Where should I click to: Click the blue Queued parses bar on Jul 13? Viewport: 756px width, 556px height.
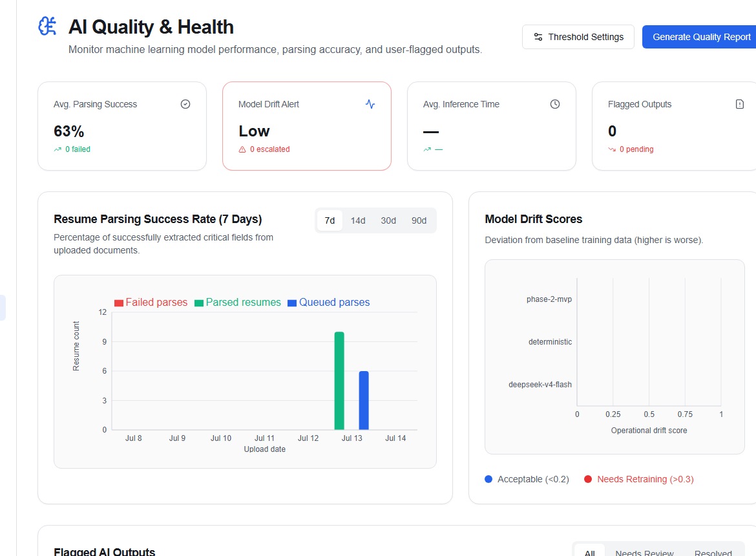tap(364, 400)
